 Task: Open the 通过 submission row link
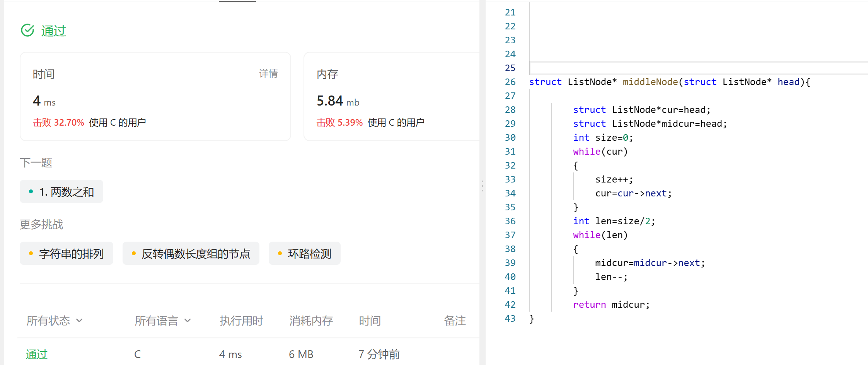coord(37,354)
